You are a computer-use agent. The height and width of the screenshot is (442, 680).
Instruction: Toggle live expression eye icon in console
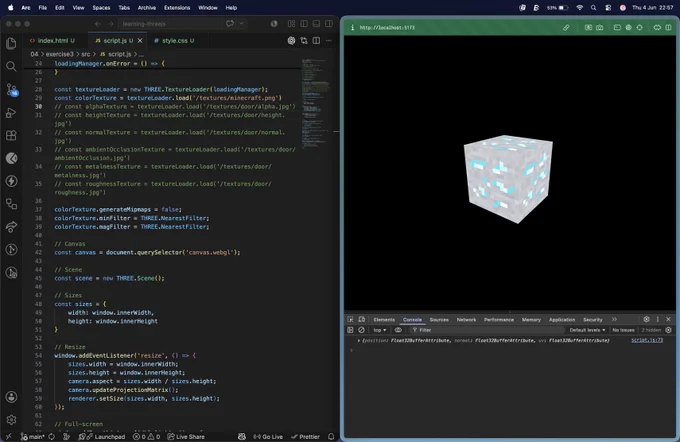[398, 330]
